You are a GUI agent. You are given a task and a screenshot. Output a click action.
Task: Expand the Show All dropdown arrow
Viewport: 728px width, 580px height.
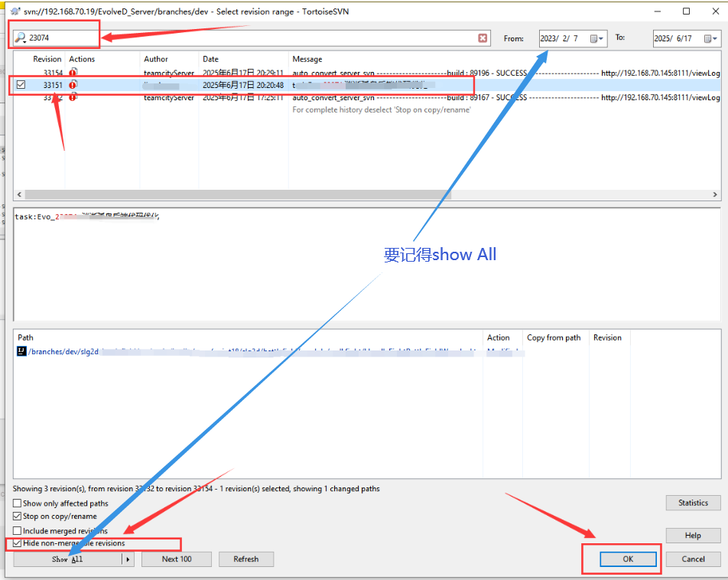pyautogui.click(x=128, y=559)
